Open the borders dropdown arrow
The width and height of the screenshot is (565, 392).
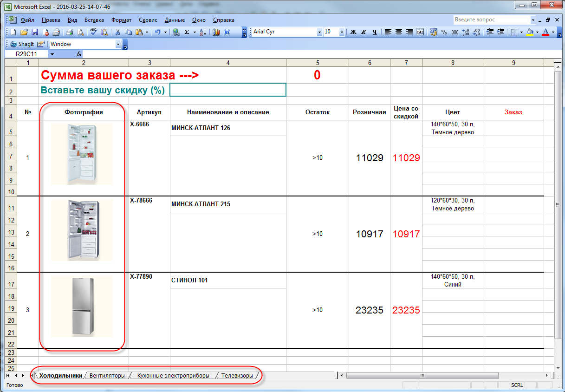coord(521,32)
